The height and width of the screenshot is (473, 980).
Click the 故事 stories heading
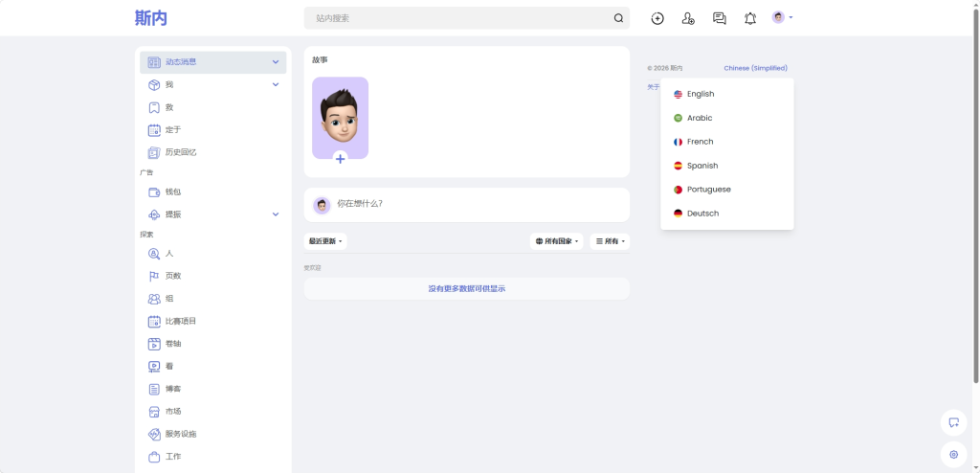pos(320,60)
